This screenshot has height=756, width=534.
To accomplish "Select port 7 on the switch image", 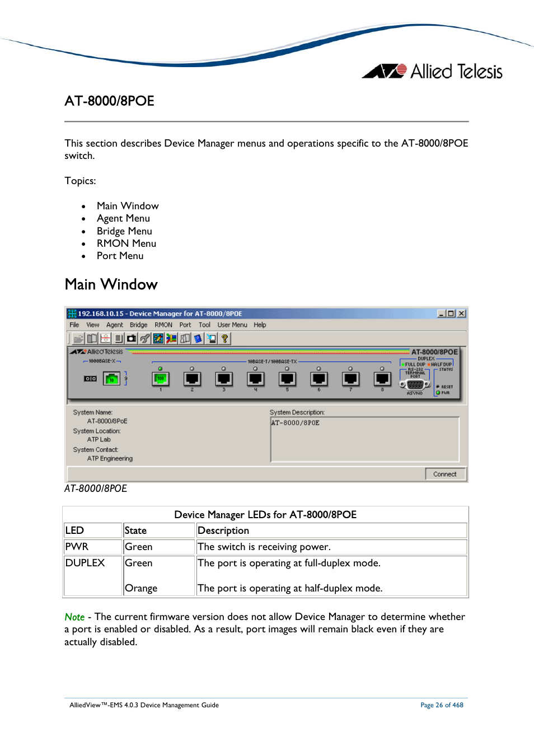I will tap(351, 379).
